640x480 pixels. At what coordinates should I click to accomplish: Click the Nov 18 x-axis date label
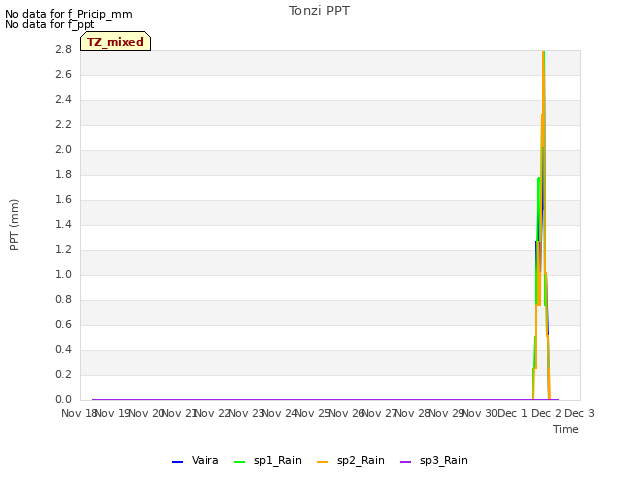click(79, 413)
